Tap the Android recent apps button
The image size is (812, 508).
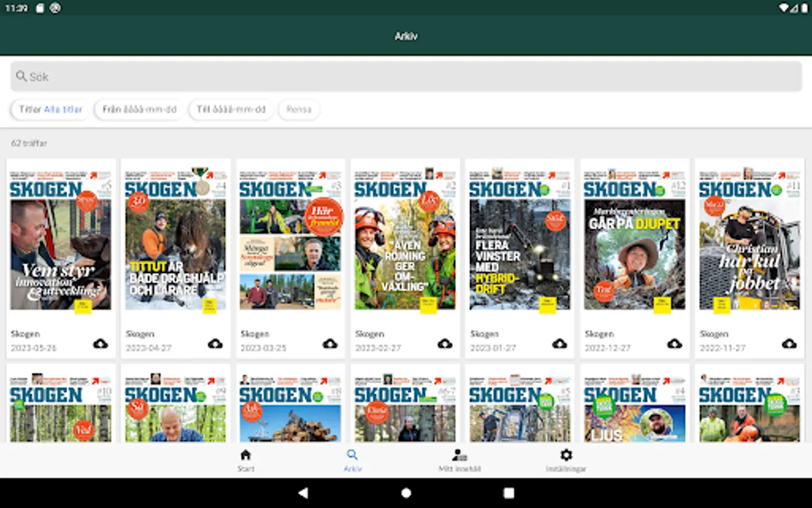[509, 493]
